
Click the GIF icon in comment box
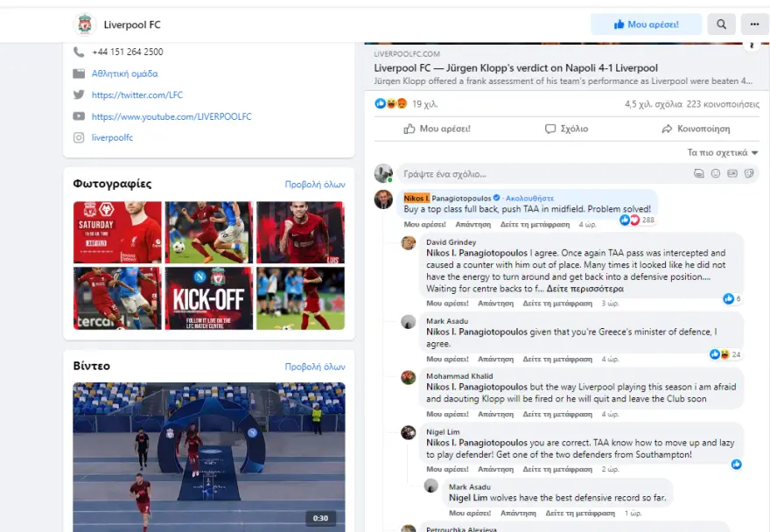pos(732,174)
